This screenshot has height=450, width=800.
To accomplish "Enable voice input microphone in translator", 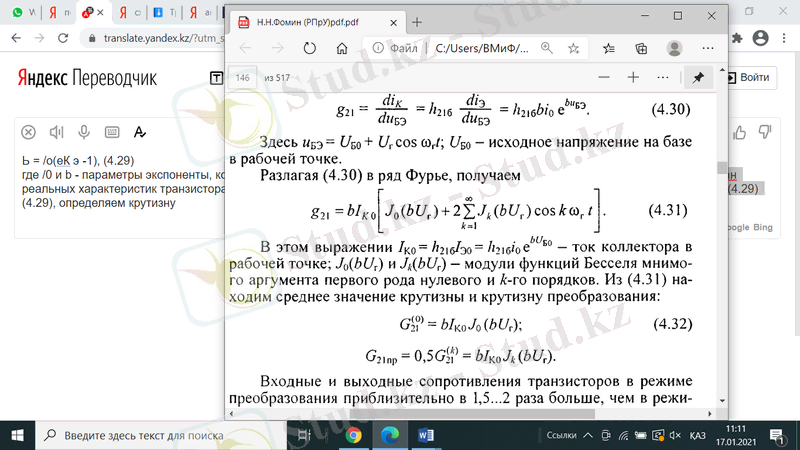I will pyautogui.click(x=84, y=132).
